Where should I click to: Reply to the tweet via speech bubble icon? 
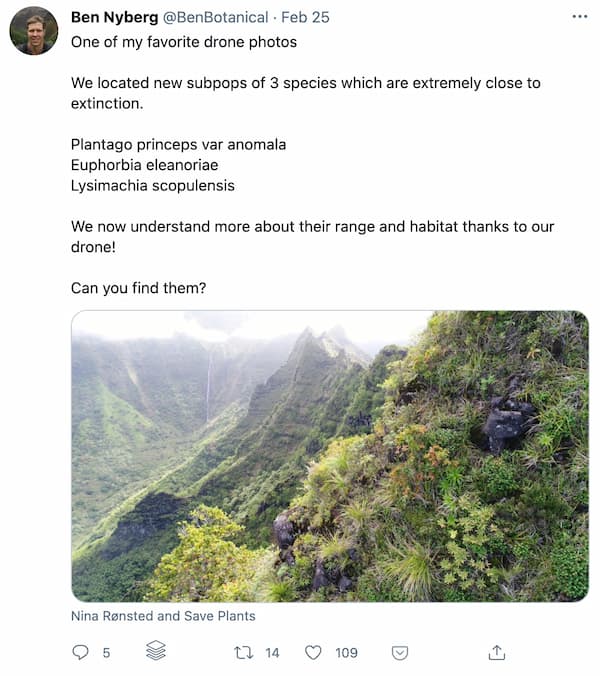tap(81, 652)
